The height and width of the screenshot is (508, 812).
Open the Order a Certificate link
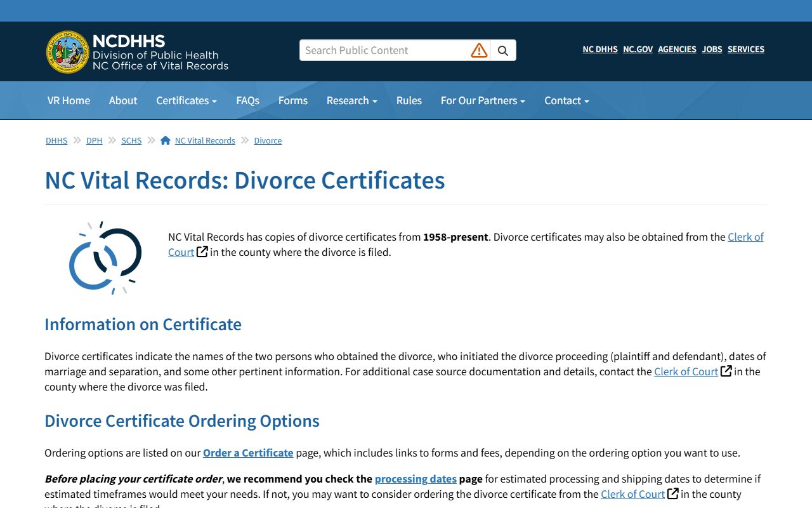pyautogui.click(x=248, y=453)
